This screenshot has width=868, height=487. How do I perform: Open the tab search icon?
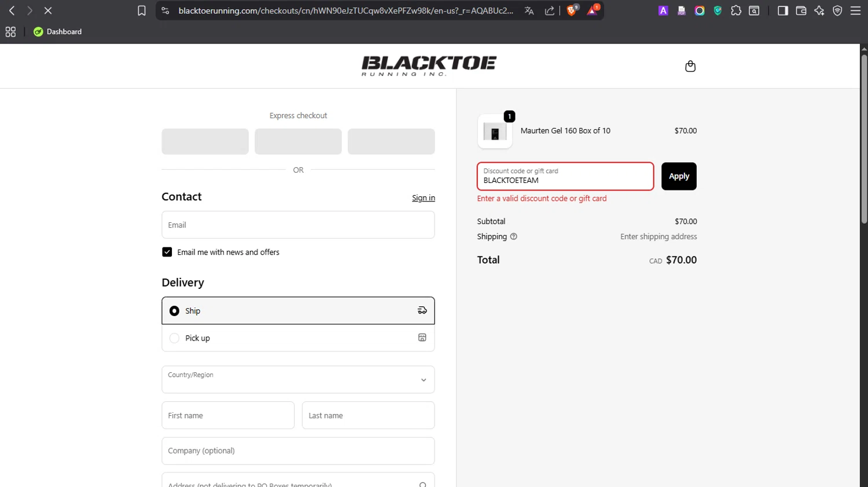tap(754, 10)
